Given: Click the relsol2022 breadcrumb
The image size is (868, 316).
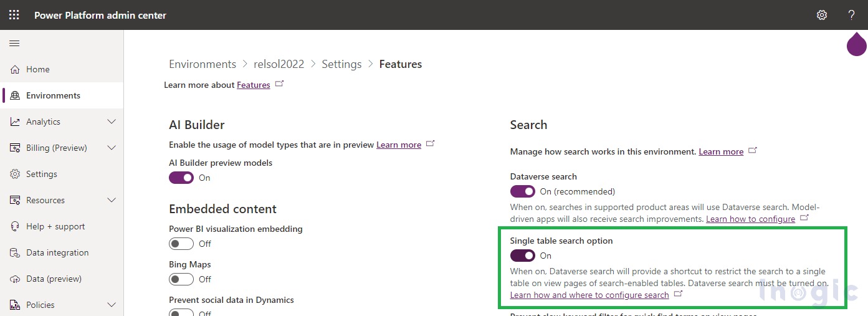Looking at the screenshot, I should (x=279, y=64).
